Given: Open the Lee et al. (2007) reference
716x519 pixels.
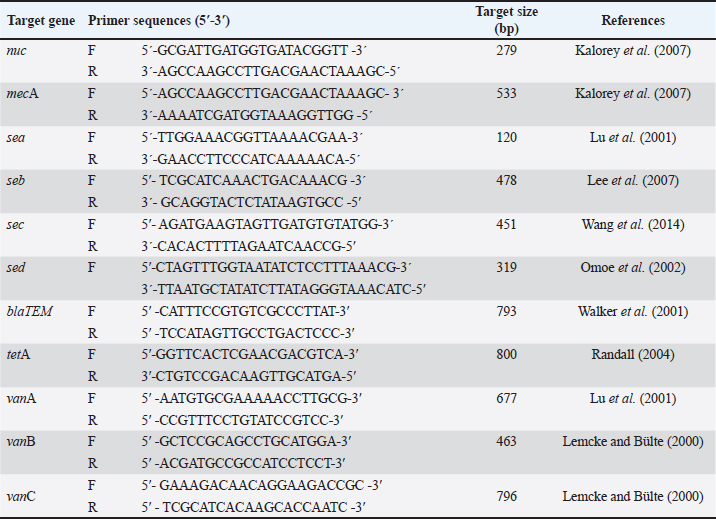Looking at the screenshot, I should tap(633, 180).
